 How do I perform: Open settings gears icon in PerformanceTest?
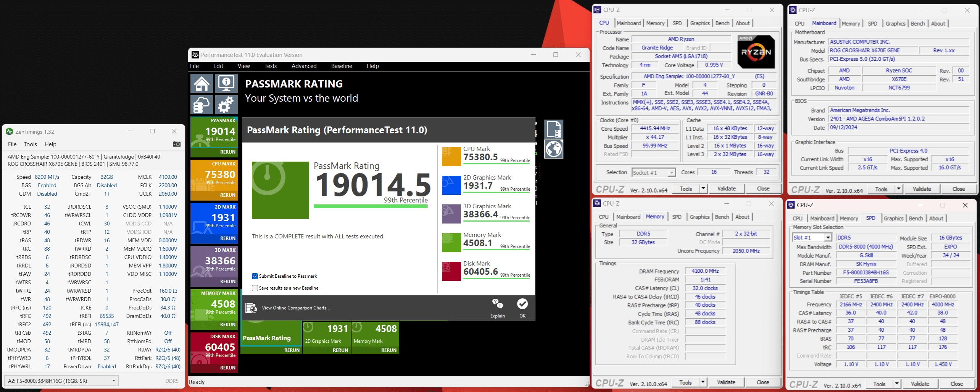click(226, 105)
